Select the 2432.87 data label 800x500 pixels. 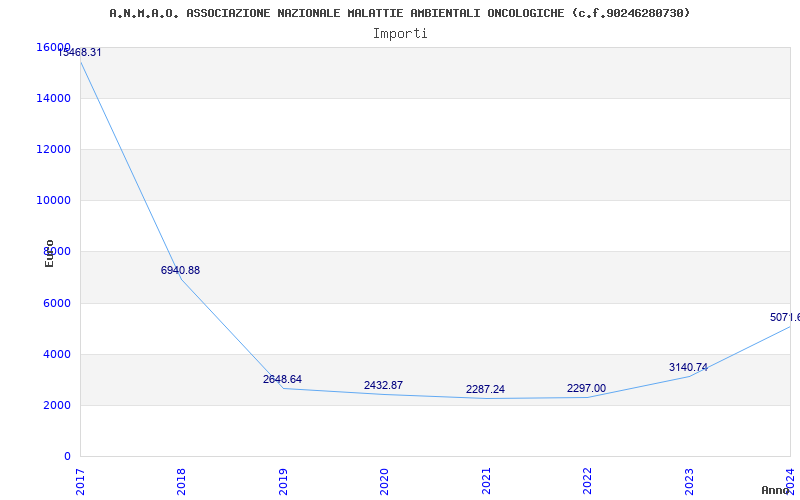pos(383,385)
